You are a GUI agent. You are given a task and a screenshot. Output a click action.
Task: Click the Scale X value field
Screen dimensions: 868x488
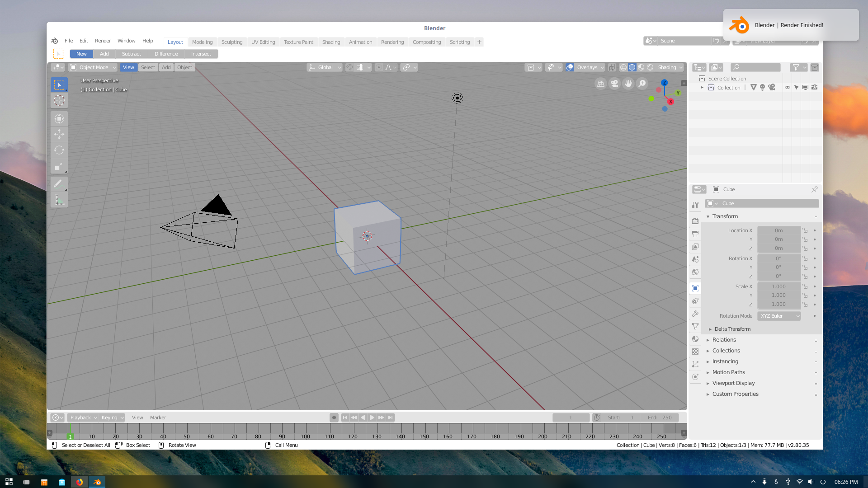[x=778, y=286]
